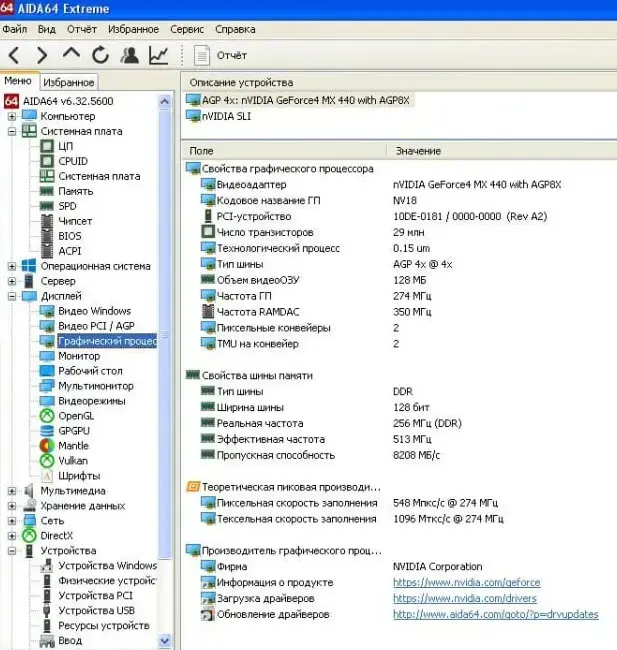
Task: Select the OpenGL item with Xbox-style icon
Action: click(75, 416)
